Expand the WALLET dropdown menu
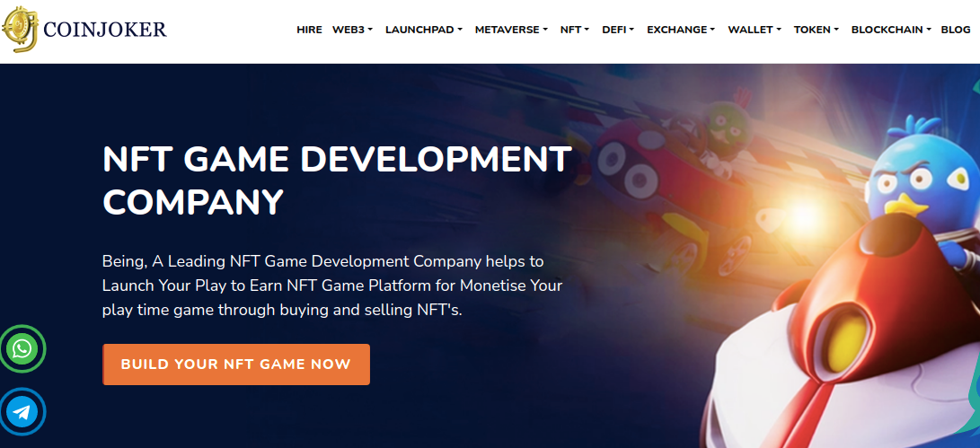Screen dimensions: 980x448 point(755,30)
